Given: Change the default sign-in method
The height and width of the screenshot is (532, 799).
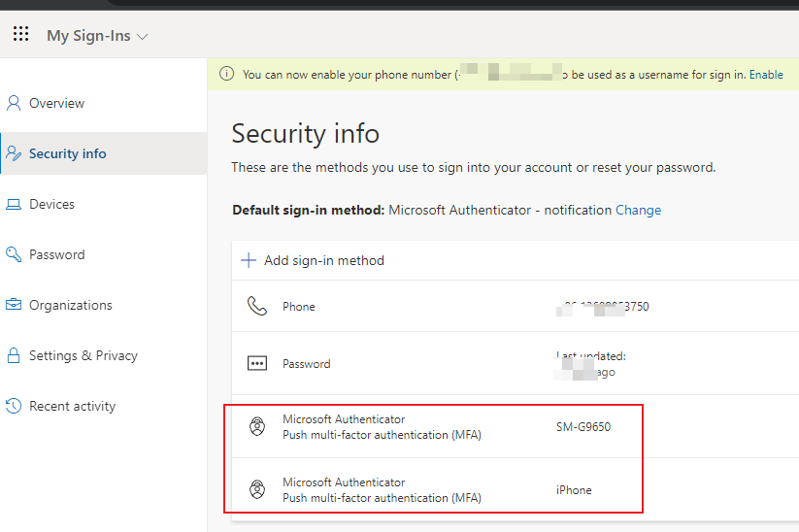Looking at the screenshot, I should pyautogui.click(x=638, y=210).
